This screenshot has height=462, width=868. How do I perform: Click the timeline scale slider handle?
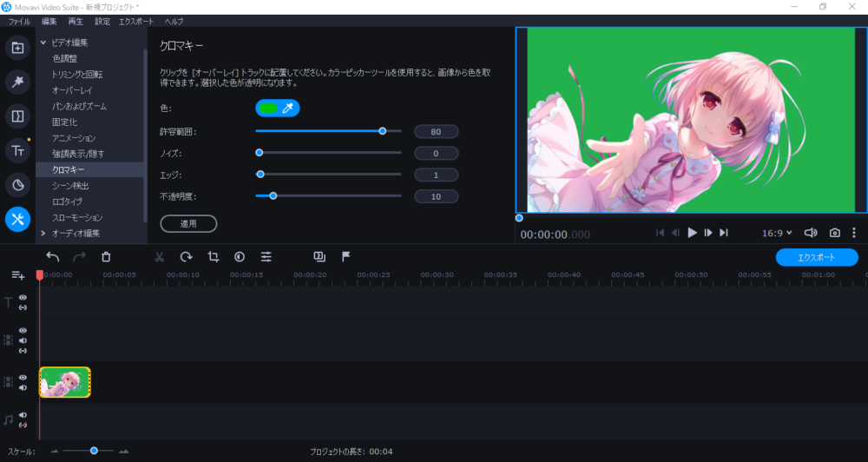point(94,451)
